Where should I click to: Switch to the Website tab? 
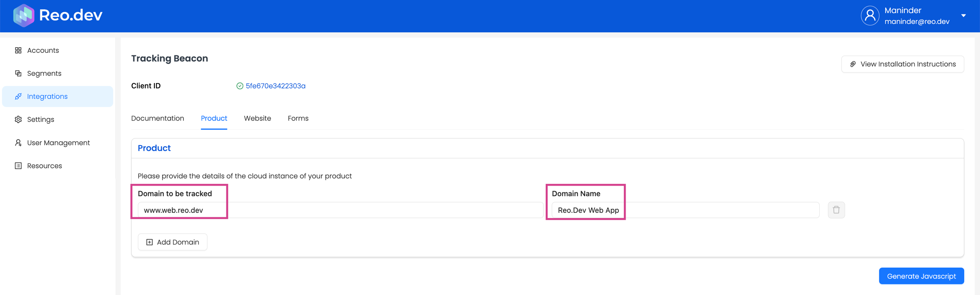pyautogui.click(x=257, y=118)
